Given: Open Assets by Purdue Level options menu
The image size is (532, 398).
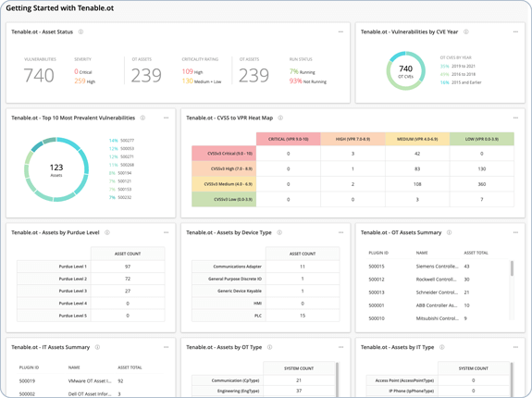Looking at the screenshot, I should pyautogui.click(x=166, y=232).
